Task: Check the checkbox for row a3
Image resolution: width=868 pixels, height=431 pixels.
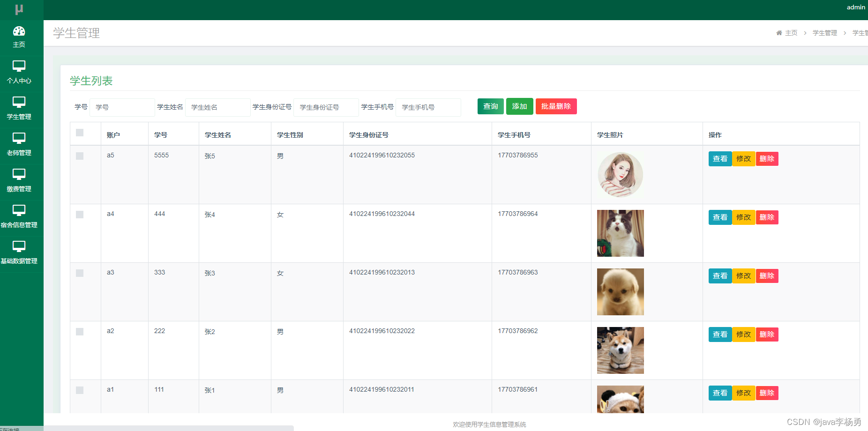Action: click(80, 273)
